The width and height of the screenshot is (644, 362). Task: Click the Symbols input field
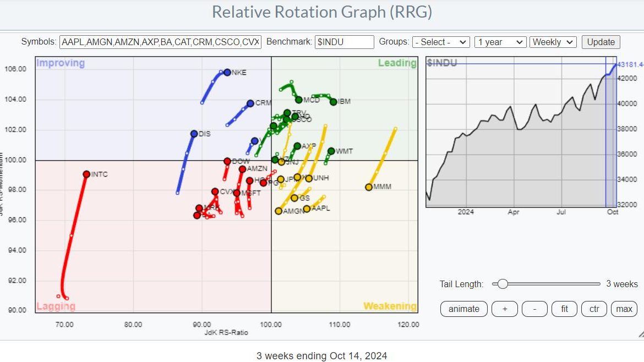(160, 42)
